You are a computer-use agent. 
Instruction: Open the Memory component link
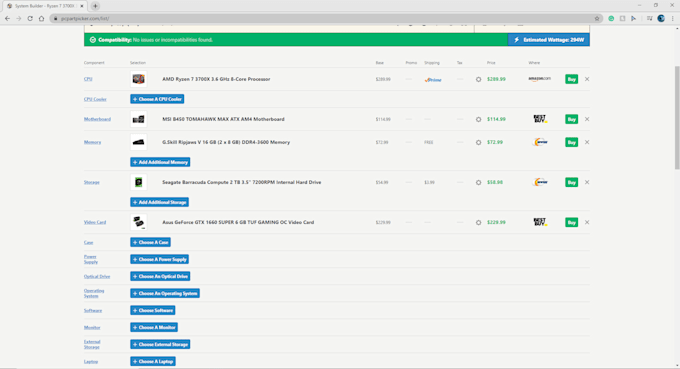tap(92, 142)
